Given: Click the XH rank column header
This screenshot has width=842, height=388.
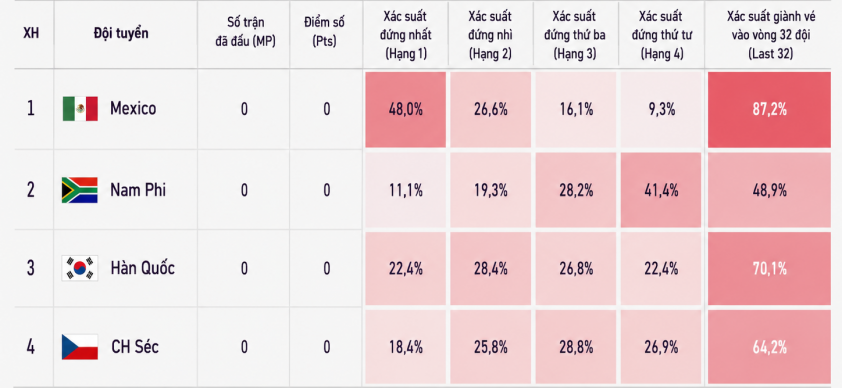Looking at the screenshot, I should [31, 33].
